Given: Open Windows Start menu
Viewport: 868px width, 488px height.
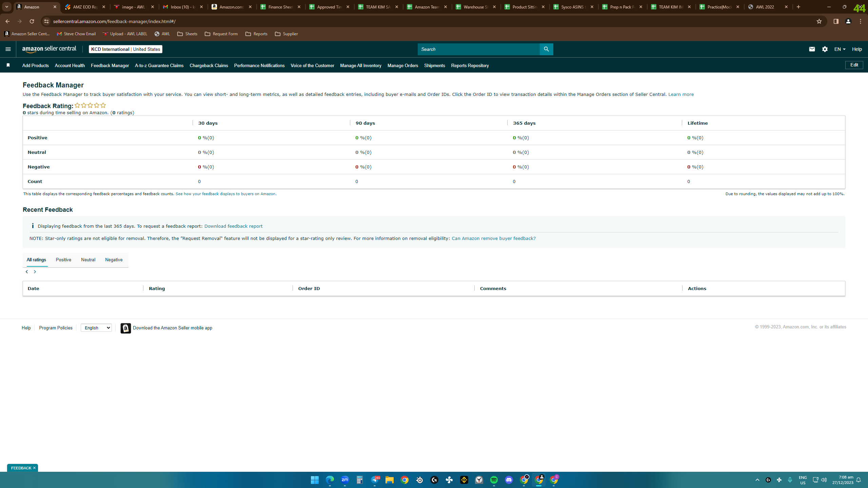Looking at the screenshot, I should coord(315,480).
